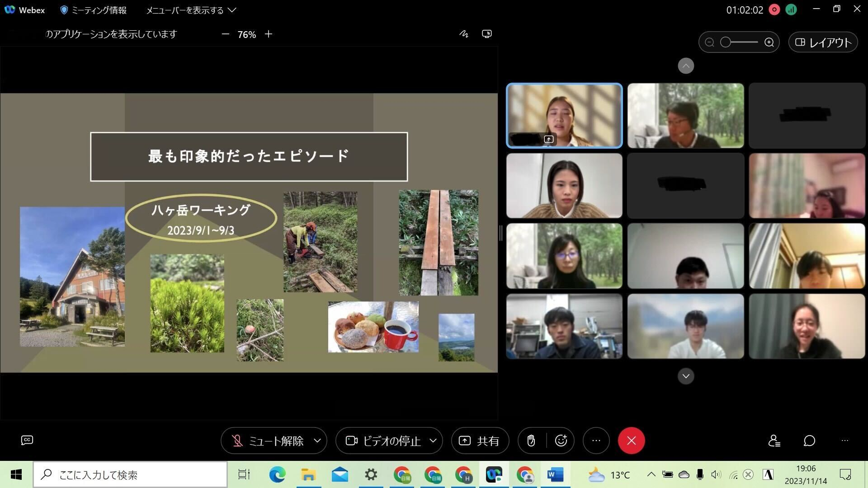Click the thumbnail size zoom slider
The image size is (868, 488).
[739, 42]
